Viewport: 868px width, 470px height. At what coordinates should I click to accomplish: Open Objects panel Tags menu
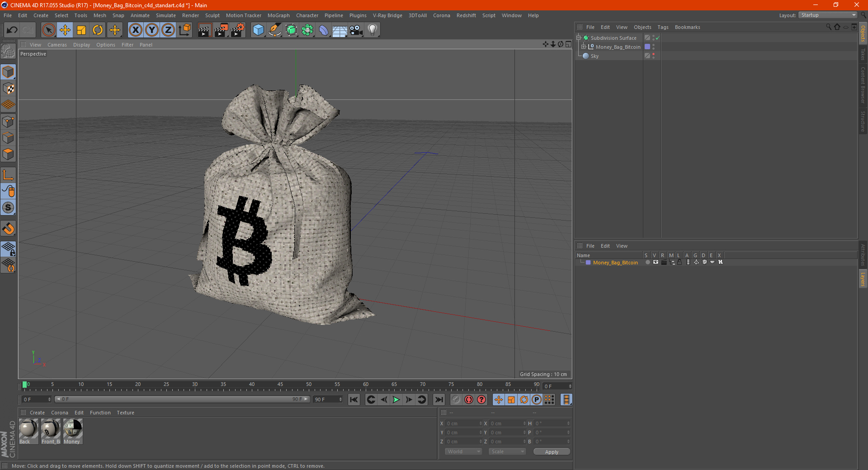tap(663, 27)
